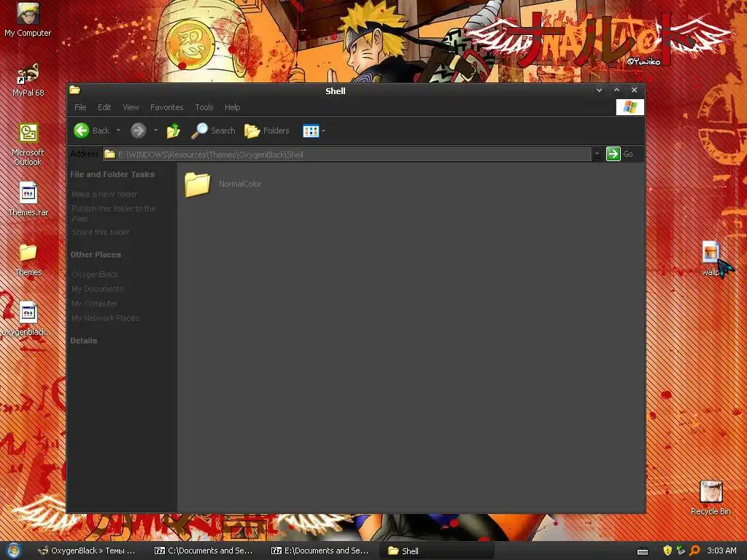Select My Computer desktop icon
This screenshot has width=747, height=560.
pos(28,20)
